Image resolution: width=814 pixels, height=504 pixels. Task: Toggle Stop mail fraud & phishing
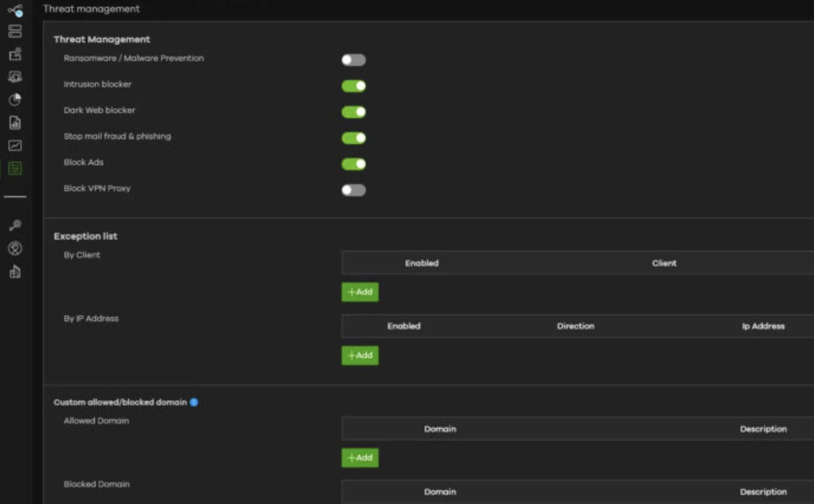[354, 138]
